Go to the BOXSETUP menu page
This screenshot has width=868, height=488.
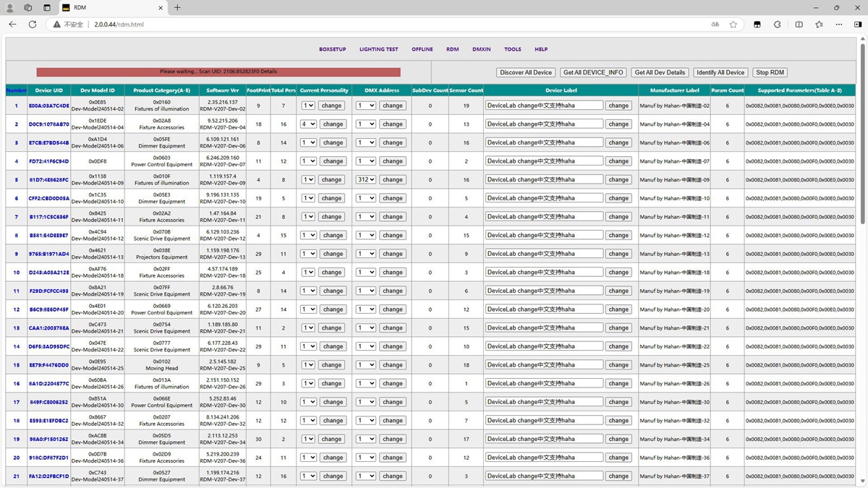333,50
